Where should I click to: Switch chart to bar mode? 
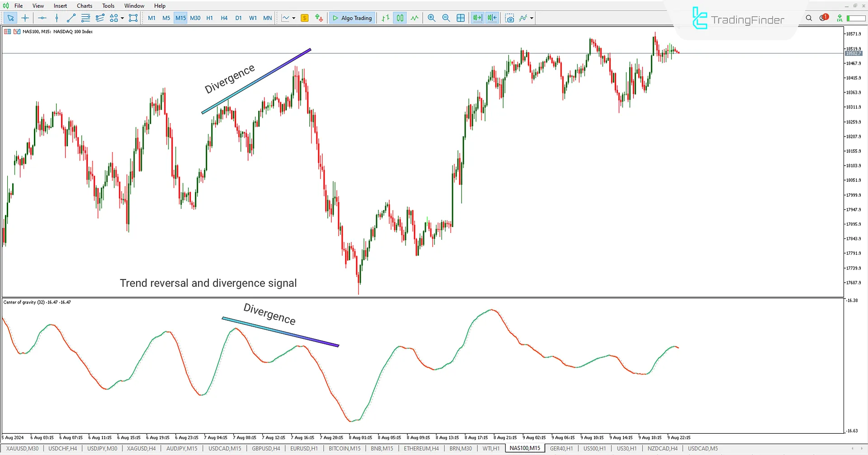click(385, 18)
